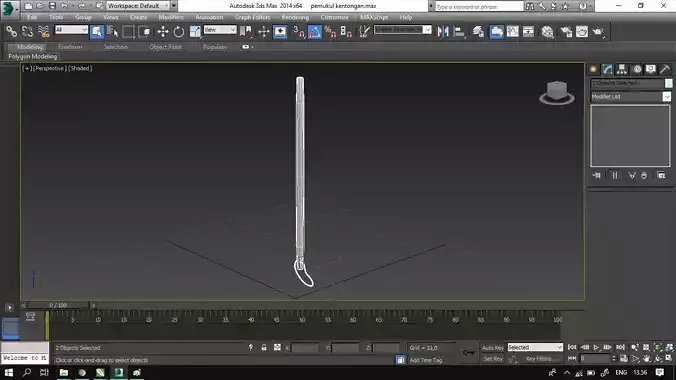Screen dimensions: 676x380
Task: Open the viewport [+] menu
Action: pos(27,68)
